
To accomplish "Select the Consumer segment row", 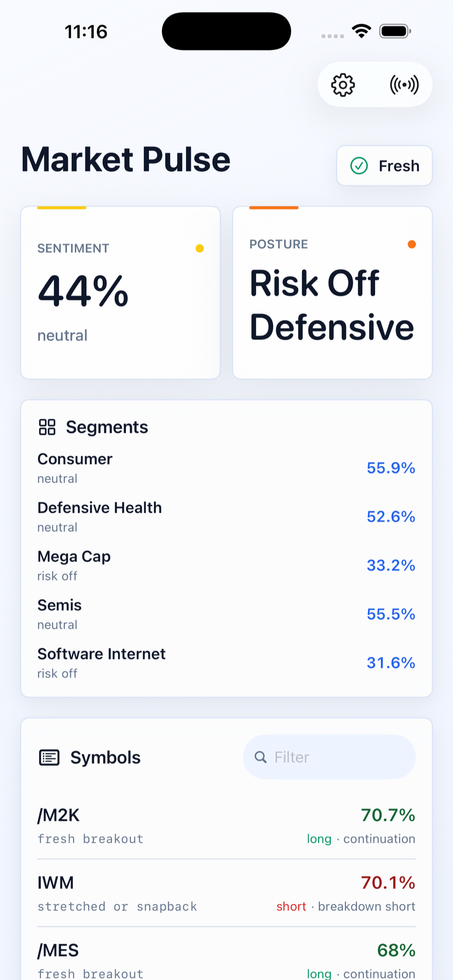I will [226, 468].
